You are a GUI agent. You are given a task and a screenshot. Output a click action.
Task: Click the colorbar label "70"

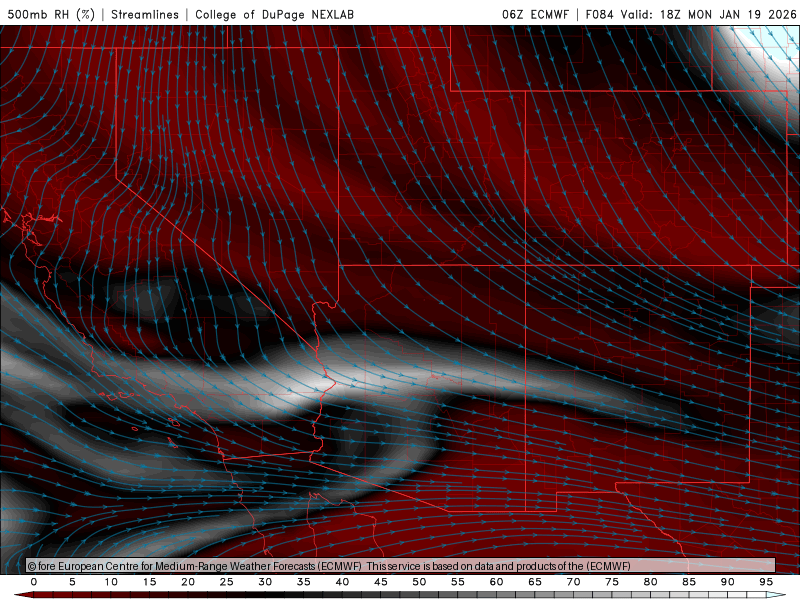[573, 582]
